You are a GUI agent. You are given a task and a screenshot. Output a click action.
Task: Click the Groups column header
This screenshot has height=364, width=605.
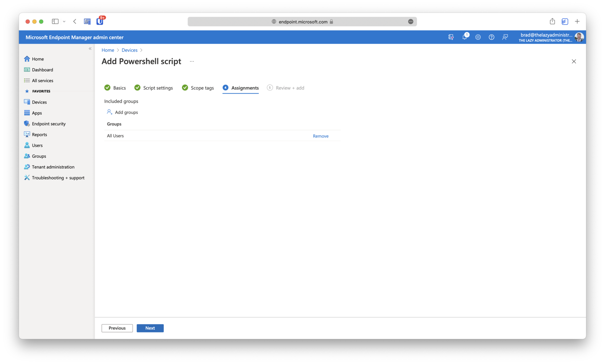pos(114,124)
